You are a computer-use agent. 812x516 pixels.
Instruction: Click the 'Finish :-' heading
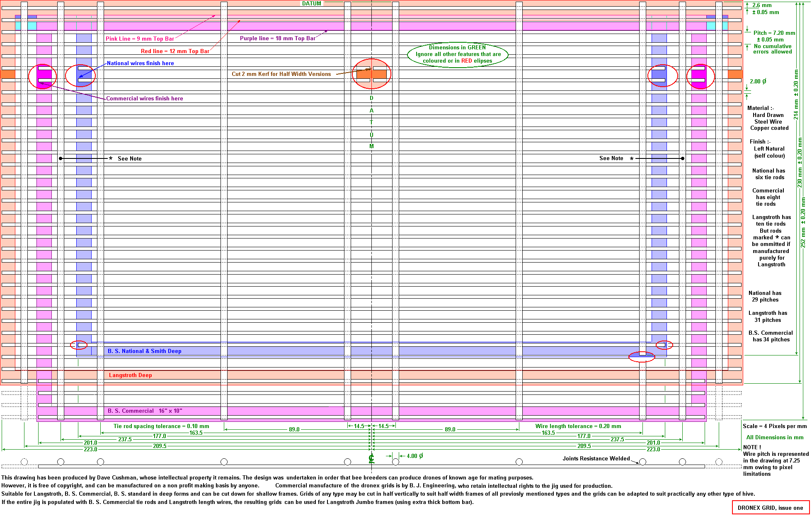point(760,141)
